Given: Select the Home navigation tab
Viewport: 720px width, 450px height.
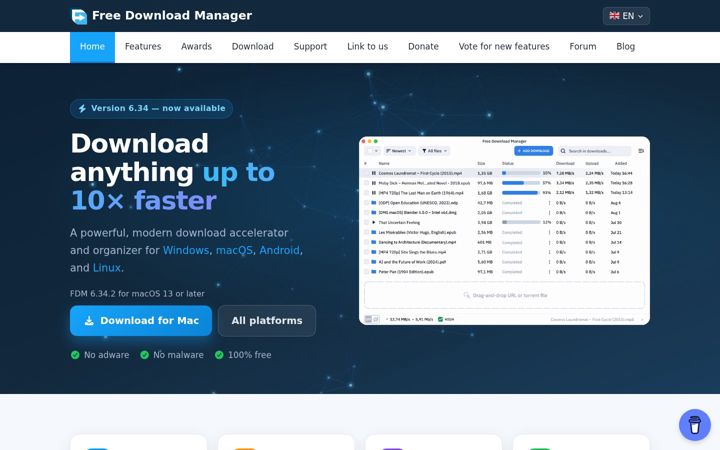Looking at the screenshot, I should (92, 47).
